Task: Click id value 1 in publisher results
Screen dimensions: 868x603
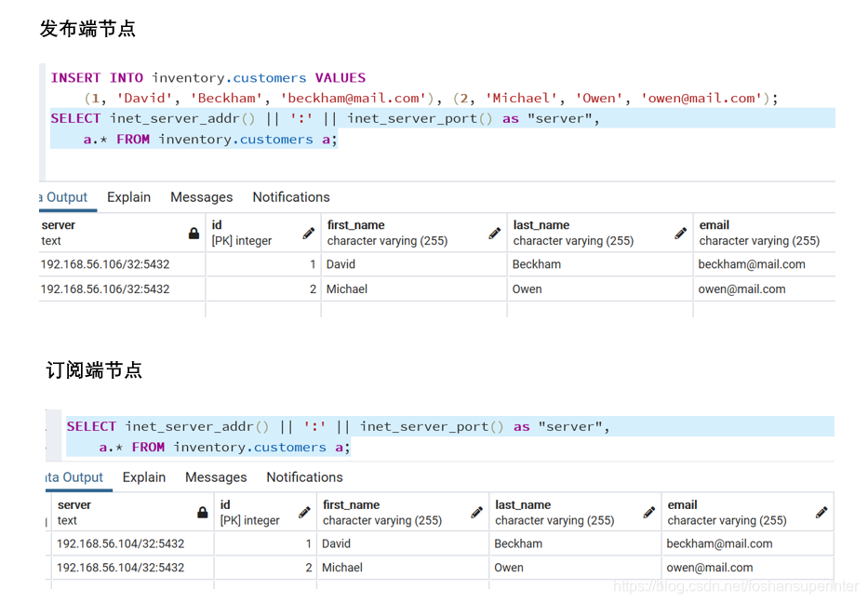Action: click(263, 264)
